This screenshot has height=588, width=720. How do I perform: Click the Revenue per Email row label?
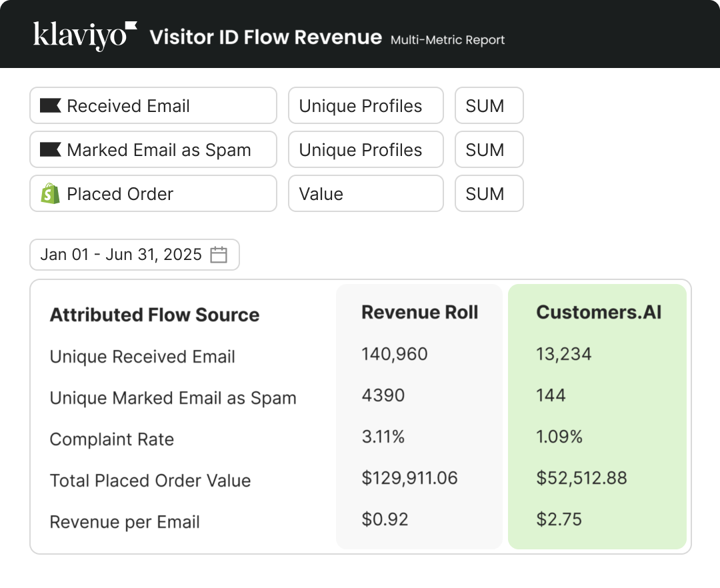(125, 522)
